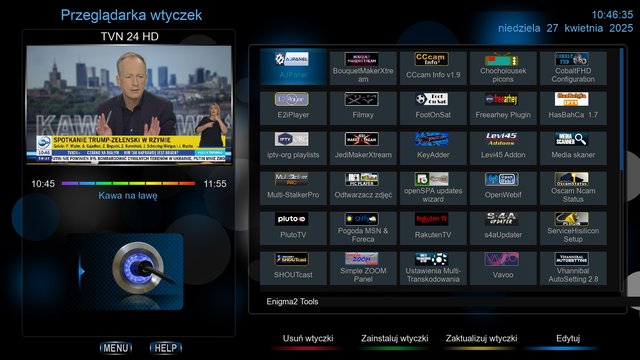Image resolution: width=640 pixels, height=360 pixels.
Task: Click the Enigma2 Tools description text
Action: click(x=292, y=302)
